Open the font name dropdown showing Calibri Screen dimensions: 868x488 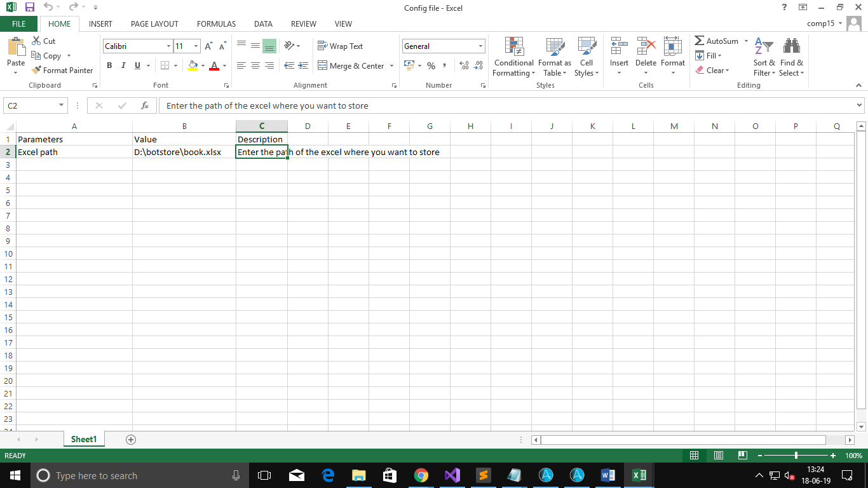pyautogui.click(x=169, y=46)
